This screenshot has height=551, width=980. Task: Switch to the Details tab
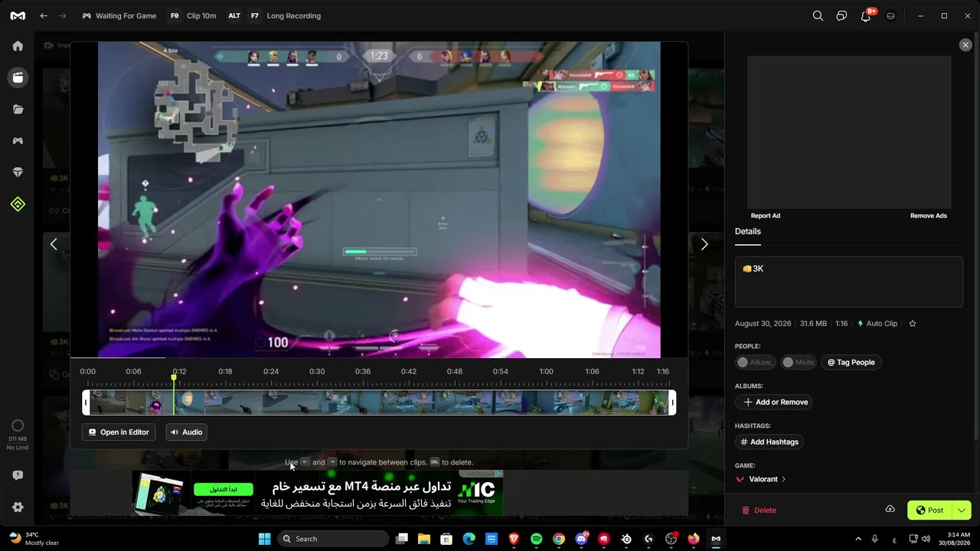tap(748, 232)
